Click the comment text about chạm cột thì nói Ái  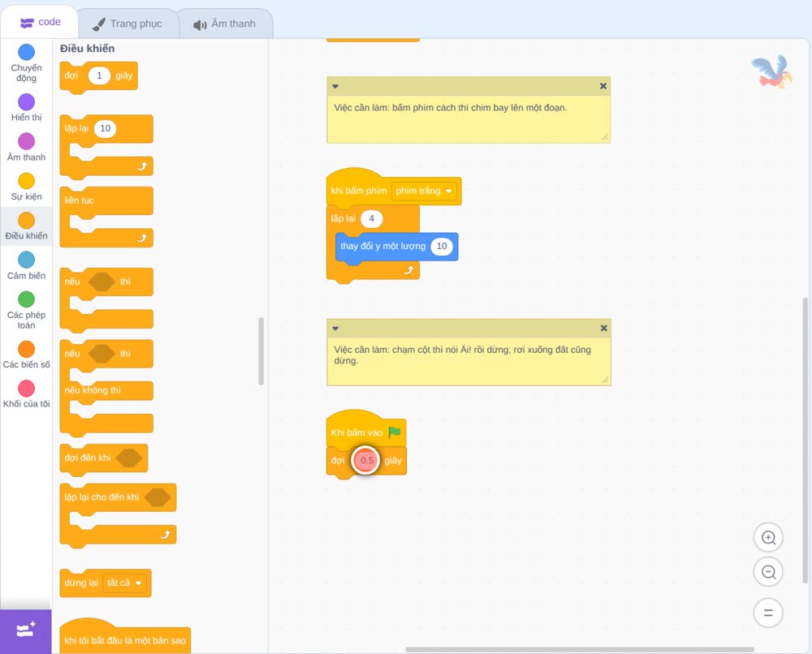point(463,355)
